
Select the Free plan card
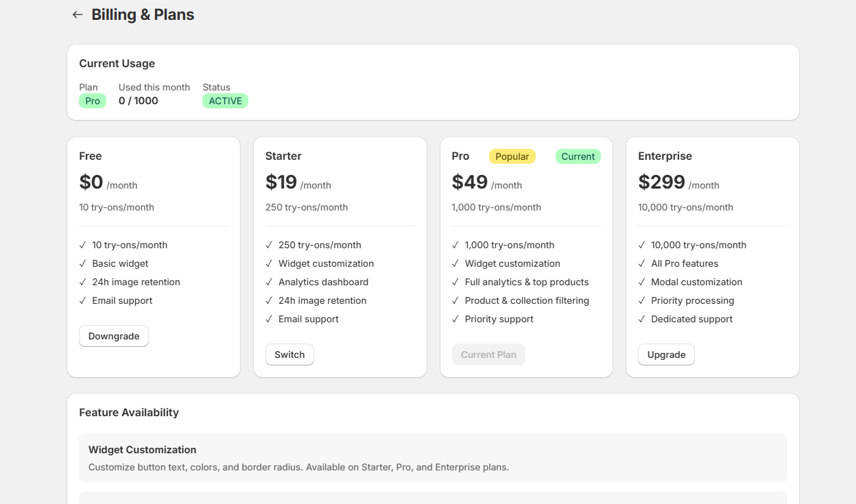[x=154, y=257]
